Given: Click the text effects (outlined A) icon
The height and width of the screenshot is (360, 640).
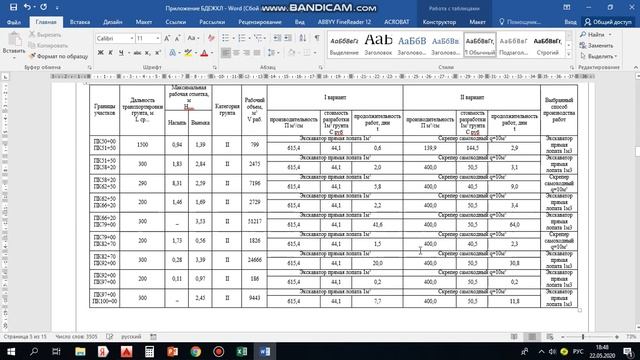Looking at the screenshot, I should (172, 53).
